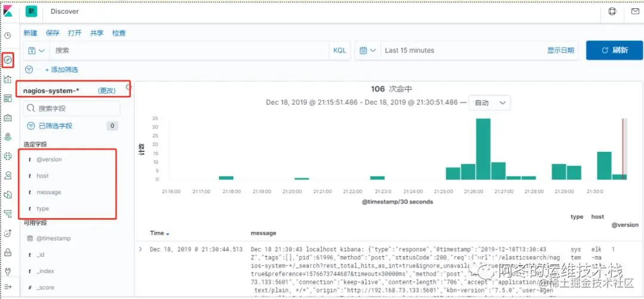Open the lock icon in sidebar
The width and height of the screenshot is (644, 299).
[x=7, y=252]
